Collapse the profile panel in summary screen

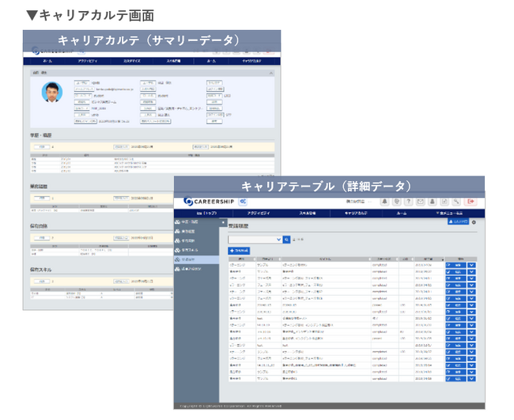coord(271,72)
